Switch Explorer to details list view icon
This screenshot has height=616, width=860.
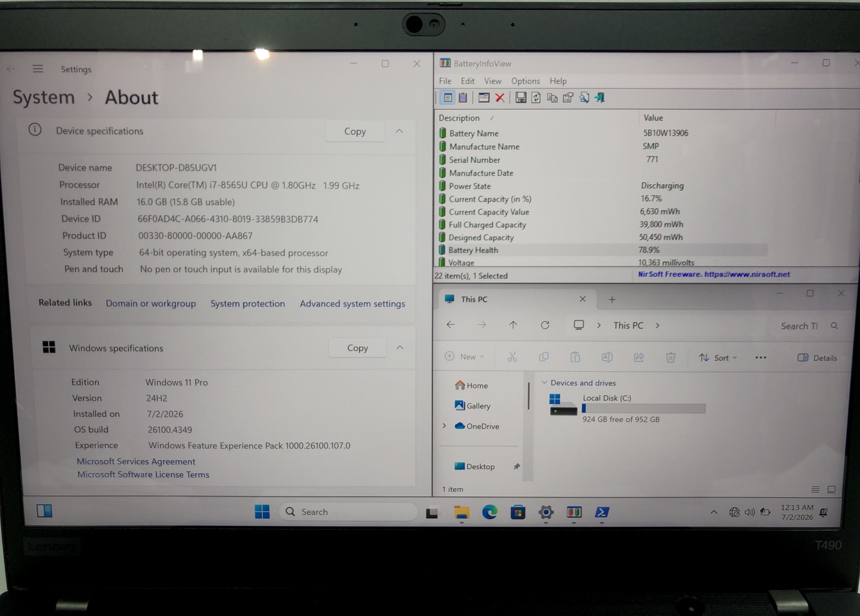pos(815,489)
